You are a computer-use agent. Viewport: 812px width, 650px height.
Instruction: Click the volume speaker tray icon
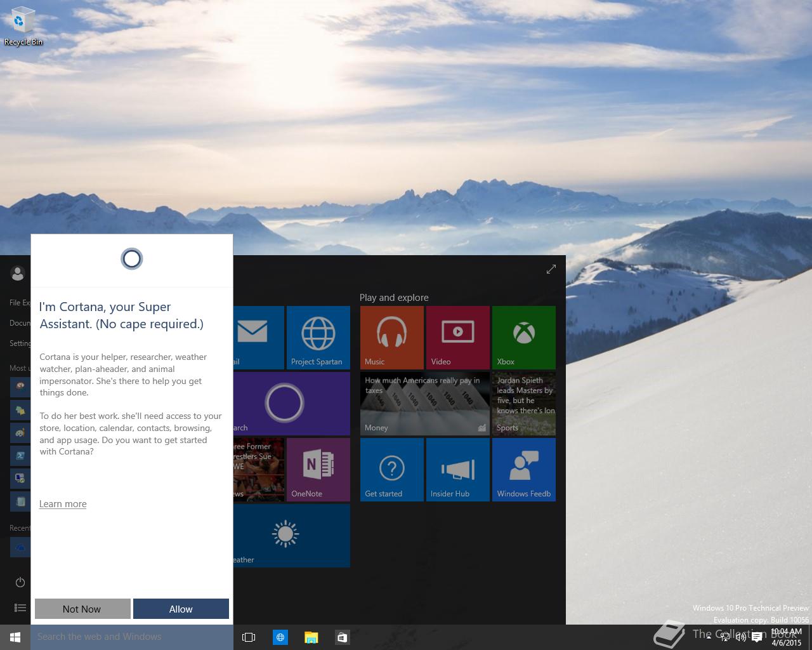tap(740, 637)
